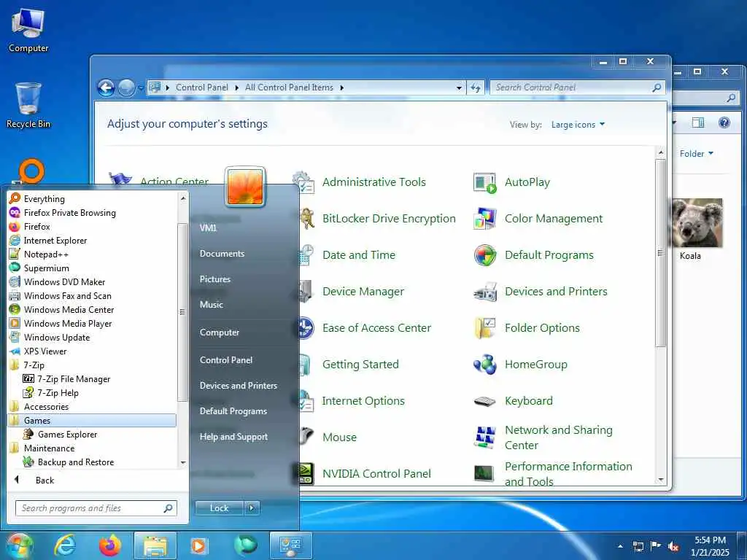The width and height of the screenshot is (747, 560).
Task: Click the user account flower picture
Action: tap(245, 187)
